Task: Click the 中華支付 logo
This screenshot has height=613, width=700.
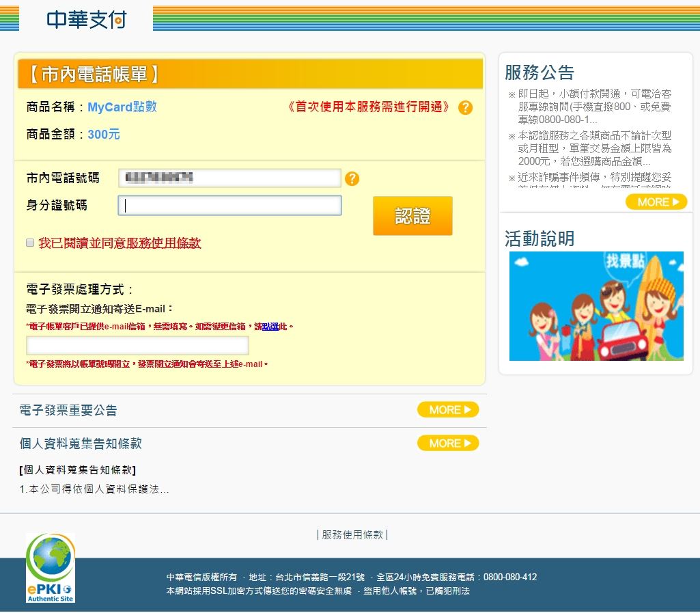Action: (87, 19)
